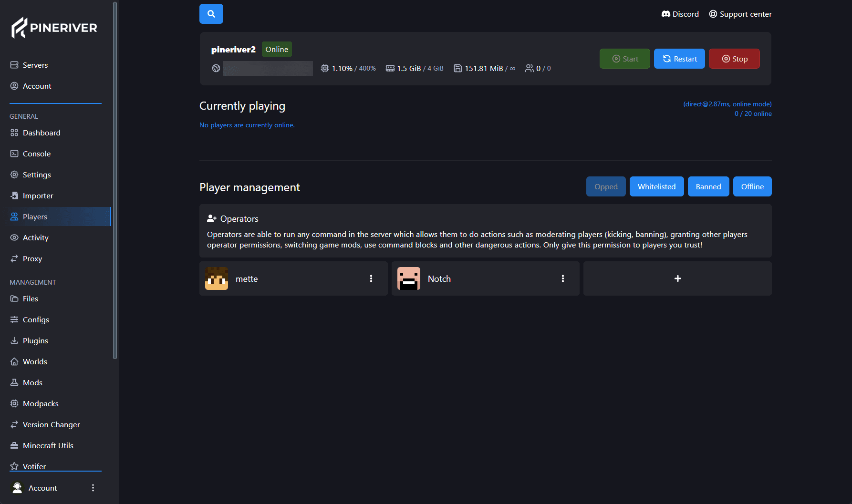This screenshot has height=504, width=852.
Task: Open options menu for mette
Action: (x=371, y=278)
